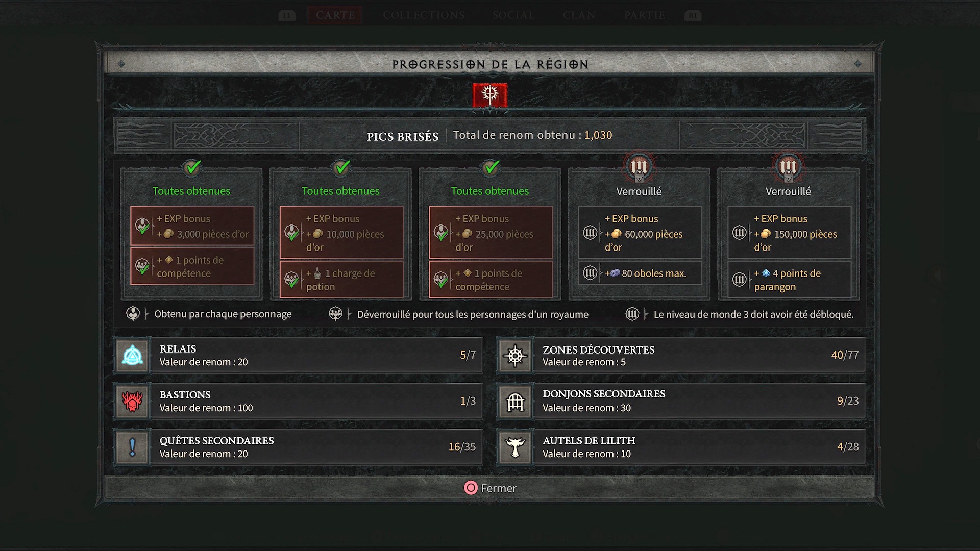This screenshot has width=980, height=551.
Task: Open the Carte tab
Action: point(335,15)
